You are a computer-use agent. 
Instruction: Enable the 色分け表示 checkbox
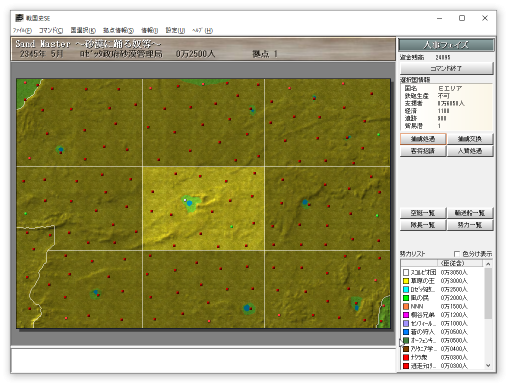tap(457, 254)
